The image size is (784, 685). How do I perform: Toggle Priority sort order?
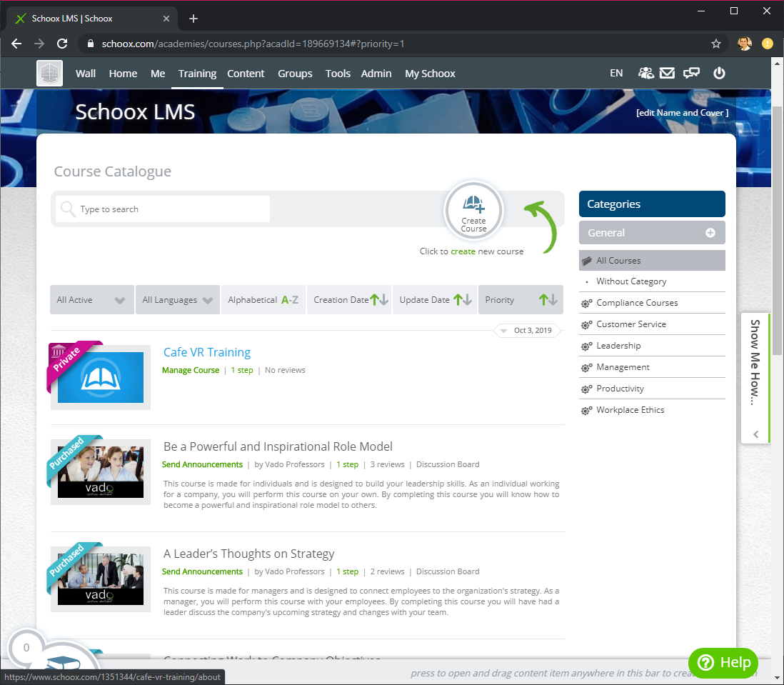click(x=521, y=300)
